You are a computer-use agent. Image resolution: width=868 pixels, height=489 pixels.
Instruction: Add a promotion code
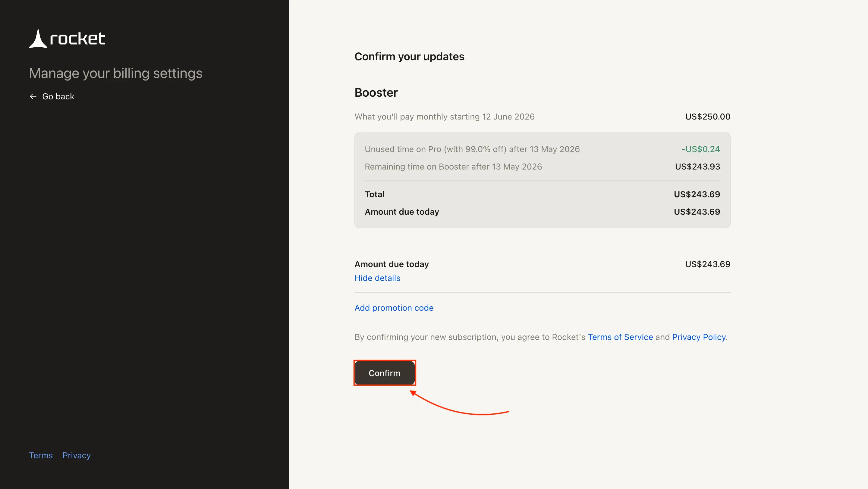(394, 308)
